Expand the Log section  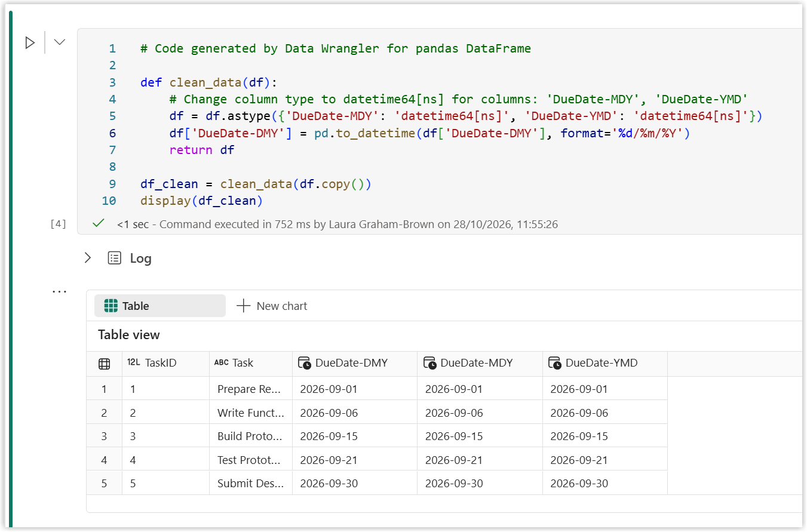pyautogui.click(x=88, y=258)
